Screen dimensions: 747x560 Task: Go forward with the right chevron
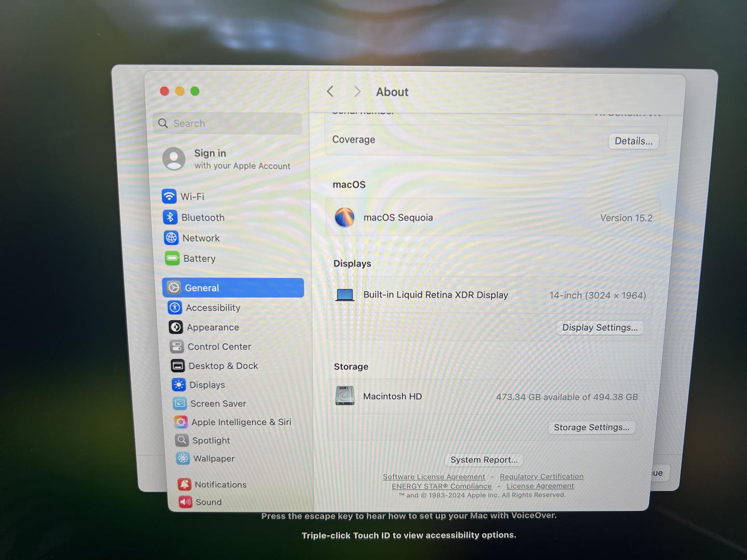[x=357, y=92]
